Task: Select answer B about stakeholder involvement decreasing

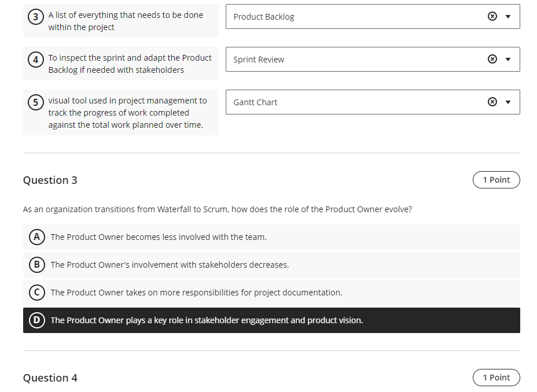Action: tap(271, 265)
